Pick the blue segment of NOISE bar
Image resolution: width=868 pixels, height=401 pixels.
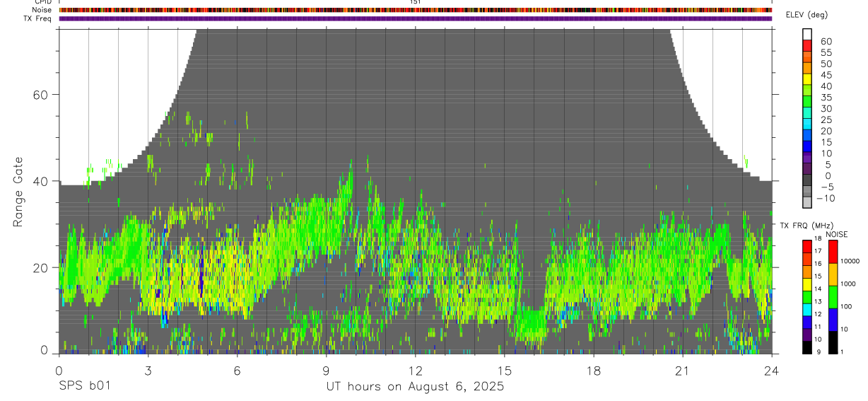point(832,320)
